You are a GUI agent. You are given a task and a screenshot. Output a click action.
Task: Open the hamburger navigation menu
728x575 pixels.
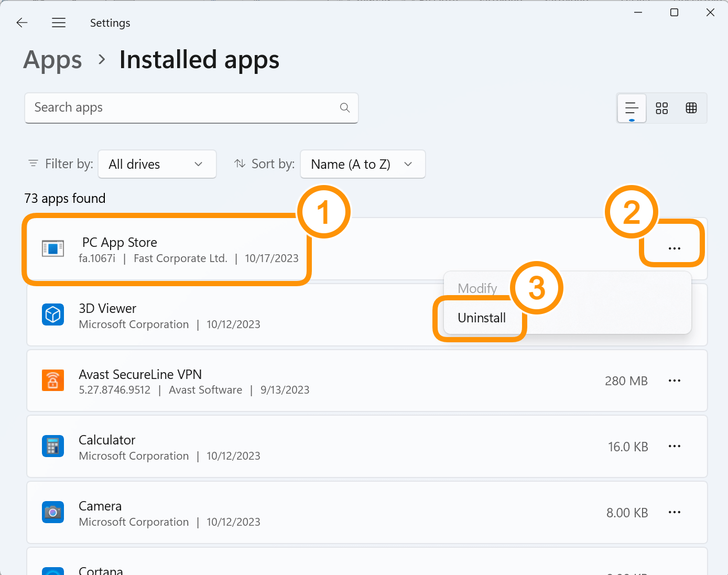tap(59, 23)
